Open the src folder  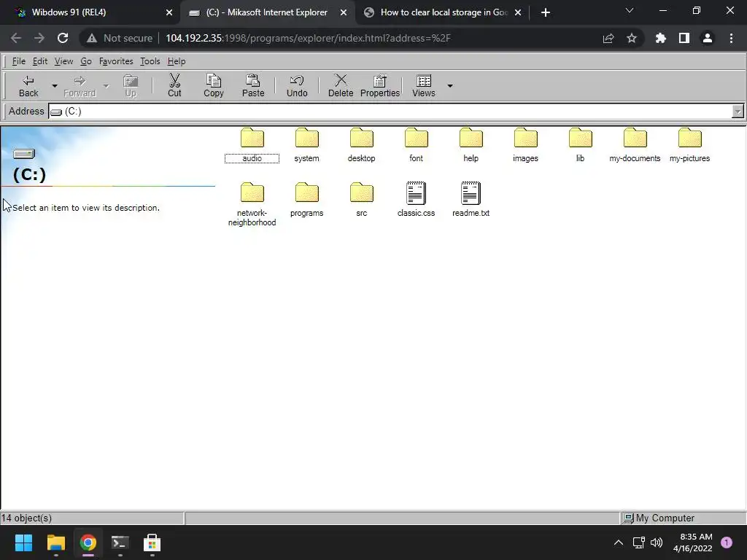click(361, 200)
